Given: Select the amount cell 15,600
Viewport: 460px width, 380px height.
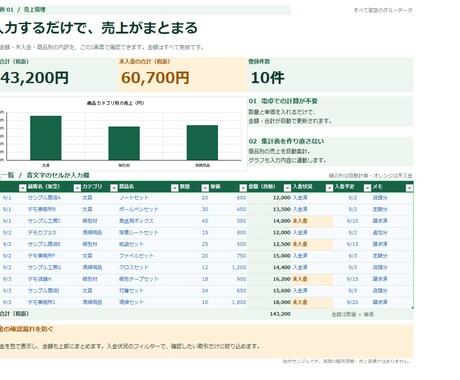Looking at the screenshot, I should pos(282,291).
